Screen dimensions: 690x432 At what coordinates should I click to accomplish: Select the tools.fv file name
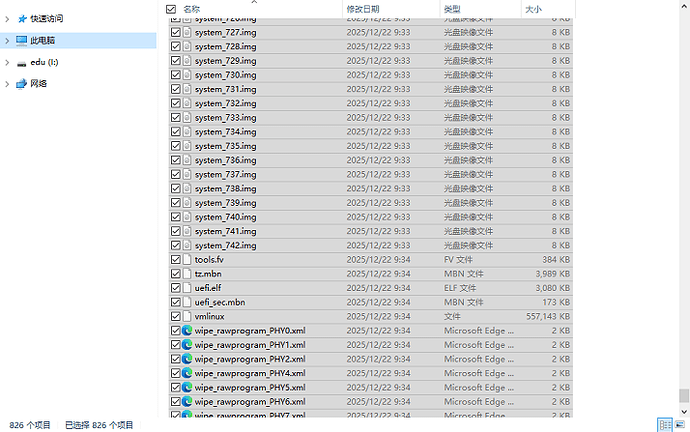[209, 259]
